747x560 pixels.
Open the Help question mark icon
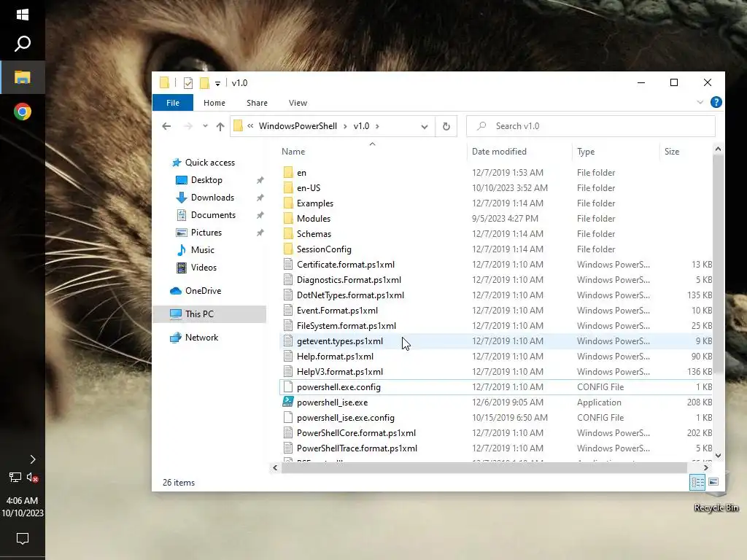pyautogui.click(x=716, y=102)
